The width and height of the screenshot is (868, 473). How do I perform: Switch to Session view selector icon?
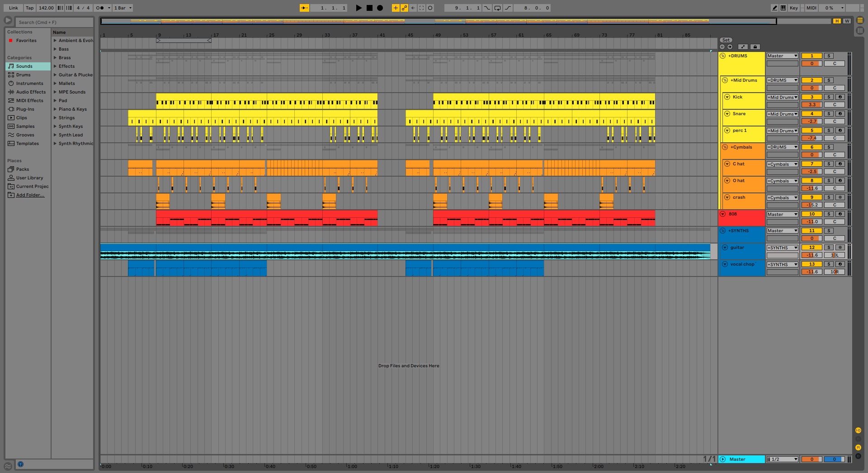point(860,31)
